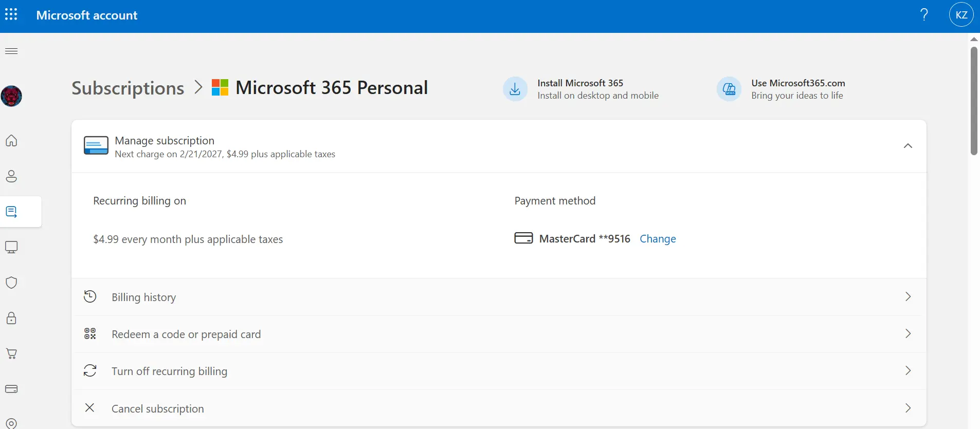980x429 pixels.
Task: Toggle the hamburger navigation menu
Action: [11, 51]
